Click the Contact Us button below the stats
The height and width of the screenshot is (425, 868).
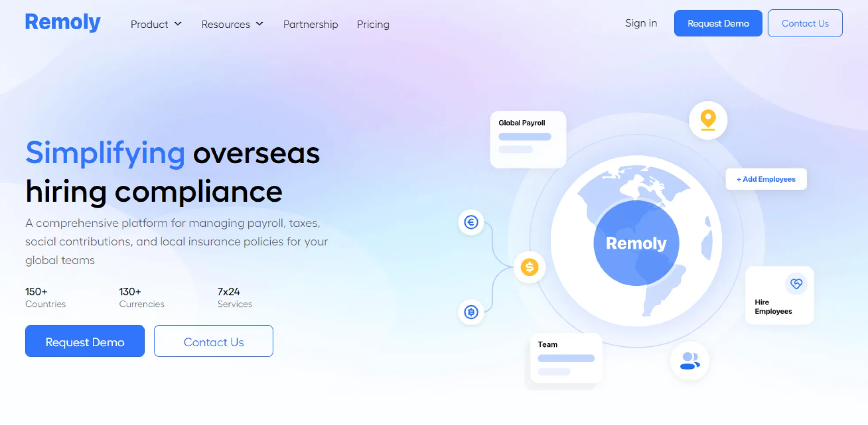(214, 341)
